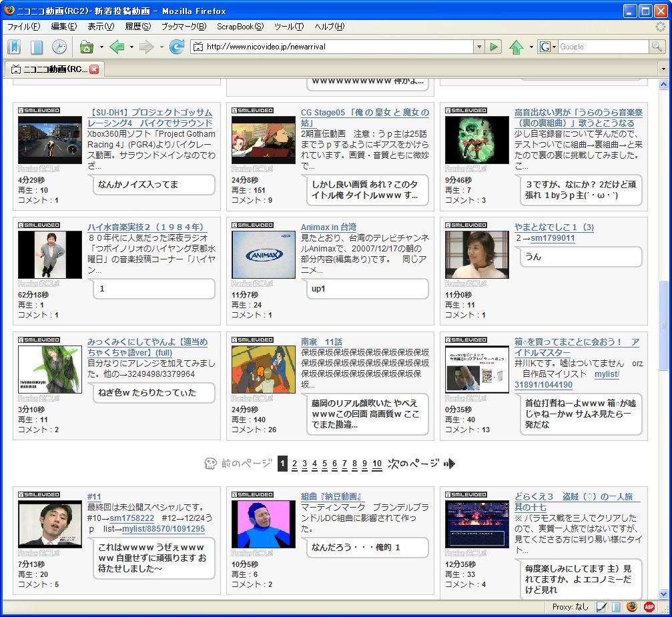Open the ファイル(F) menu
The image size is (672, 617).
click(23, 27)
